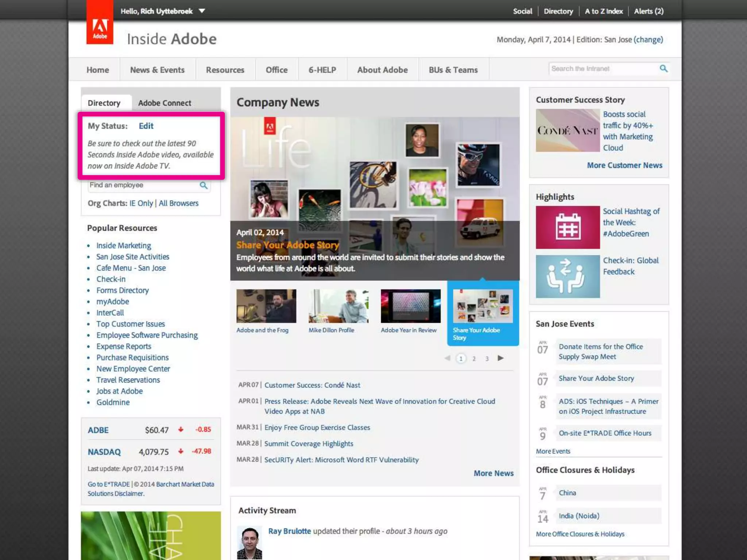
Task: Open Expense Reports link
Action: (124, 346)
